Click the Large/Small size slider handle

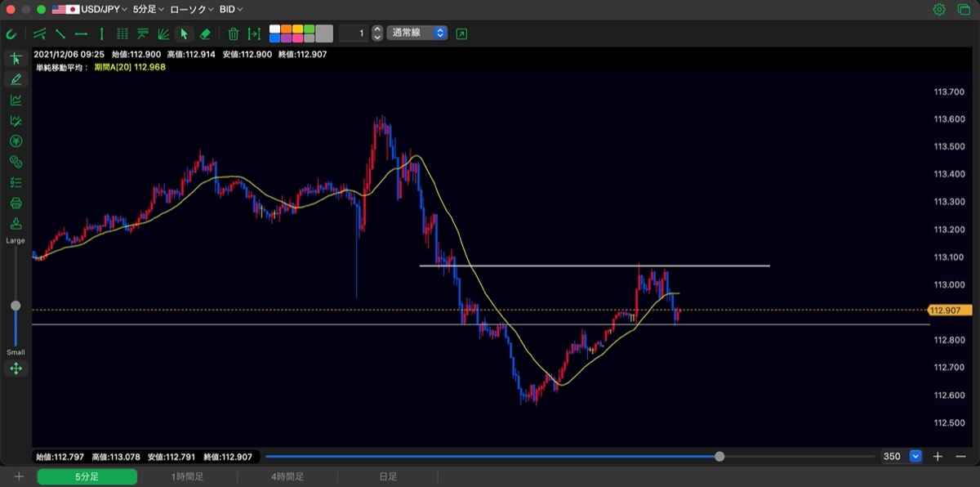pyautogui.click(x=16, y=306)
